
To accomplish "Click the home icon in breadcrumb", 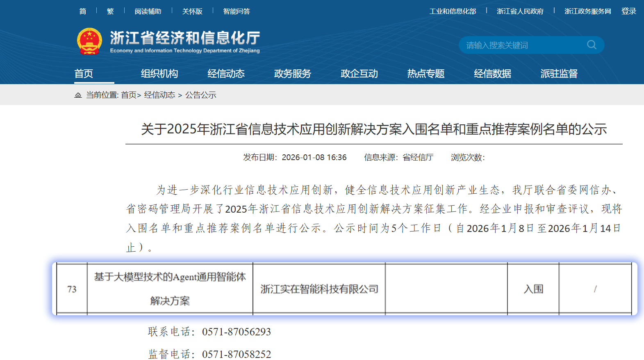I will pos(78,95).
